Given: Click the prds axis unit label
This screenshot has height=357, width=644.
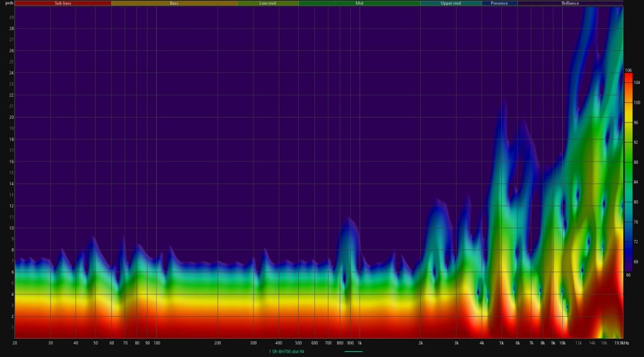Looking at the screenshot, I should click(x=7, y=3).
